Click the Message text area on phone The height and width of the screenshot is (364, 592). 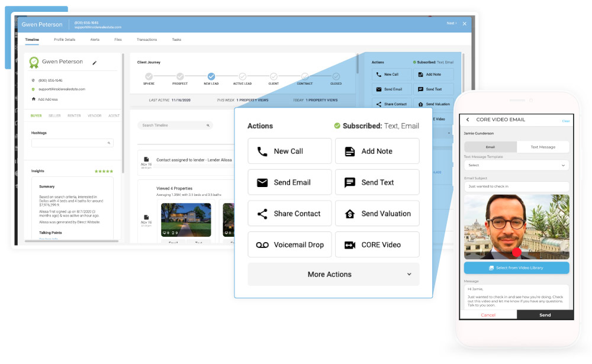(x=516, y=297)
